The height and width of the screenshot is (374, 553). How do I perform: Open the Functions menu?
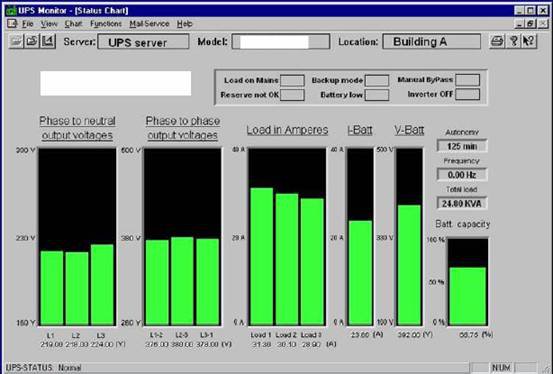point(106,24)
